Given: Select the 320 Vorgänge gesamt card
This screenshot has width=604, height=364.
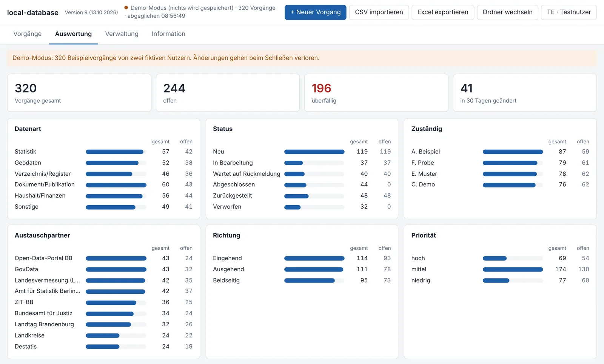Looking at the screenshot, I should (x=79, y=93).
